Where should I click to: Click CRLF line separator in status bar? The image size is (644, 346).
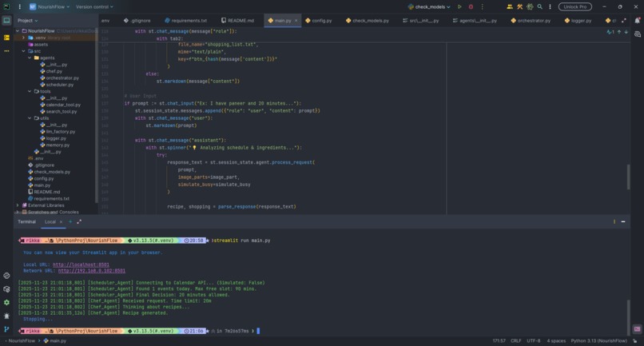516,341
